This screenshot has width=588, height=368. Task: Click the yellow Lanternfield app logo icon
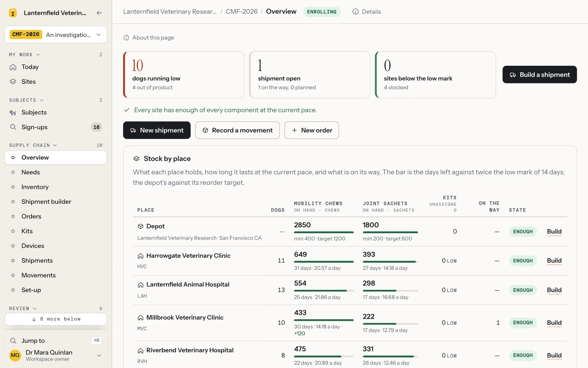[x=13, y=13]
